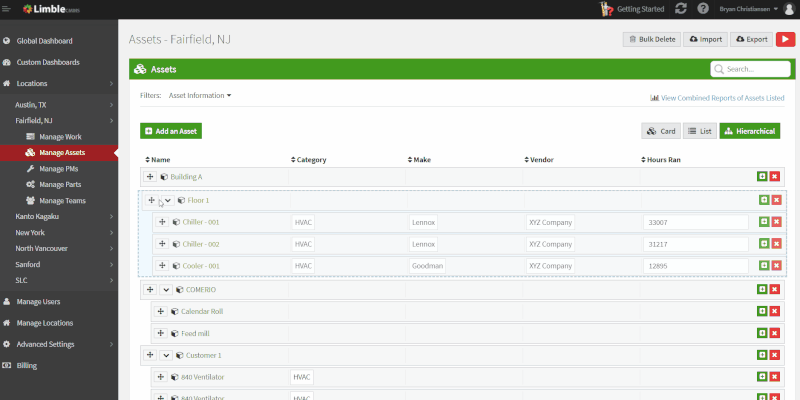This screenshot has height=400, width=800.
Task: Open Manage Parts in sidebar
Action: pyautogui.click(x=59, y=185)
